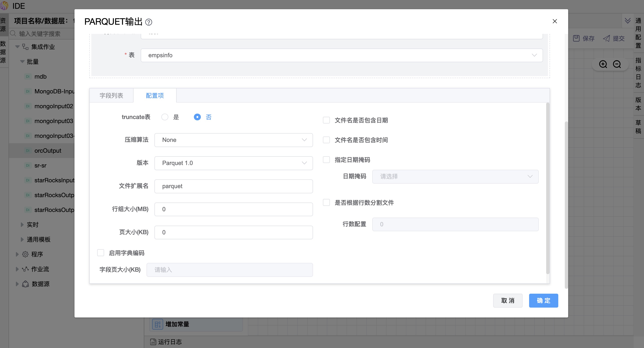Click the 取消 cancel button
644x348 pixels.
coord(508,300)
